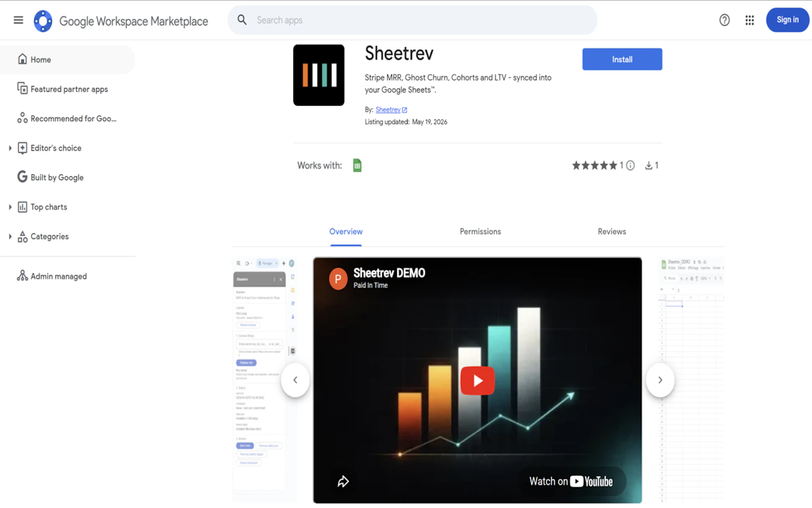Show next screenshot in carousel
The width and height of the screenshot is (812, 508).
tap(660, 380)
